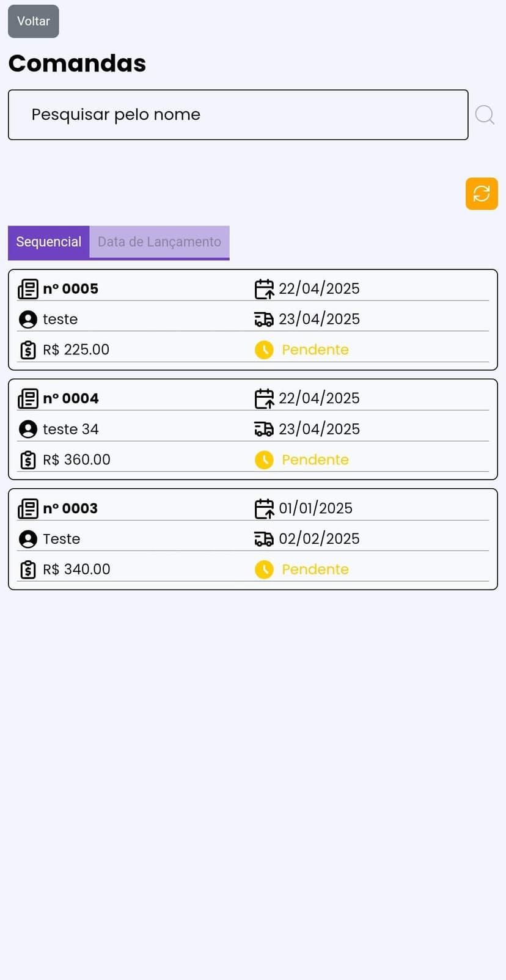Click Pendente status of comanda nº 0005
This screenshot has height=980, width=506.
click(x=315, y=350)
